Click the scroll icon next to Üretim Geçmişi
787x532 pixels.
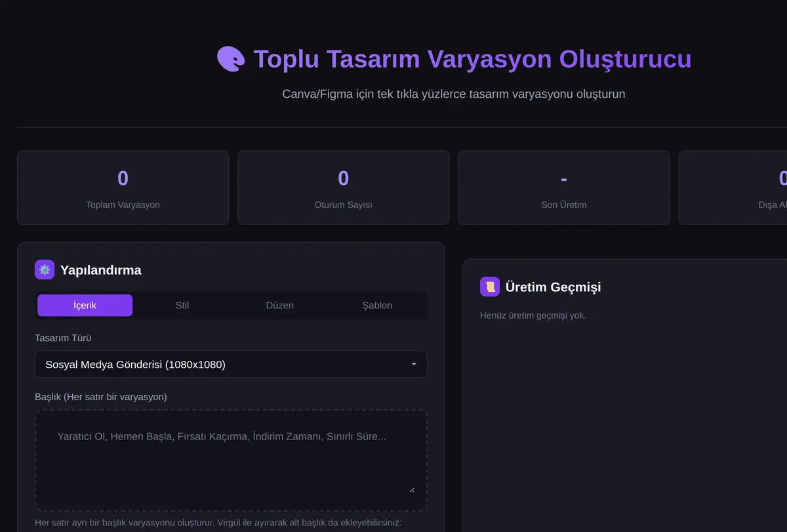click(x=490, y=287)
